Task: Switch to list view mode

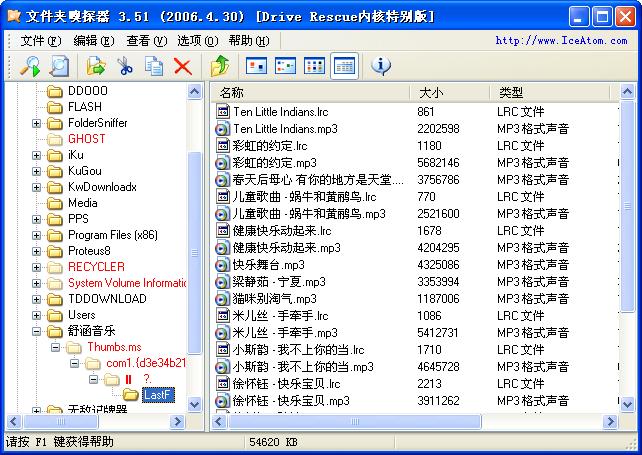Action: coord(314,66)
